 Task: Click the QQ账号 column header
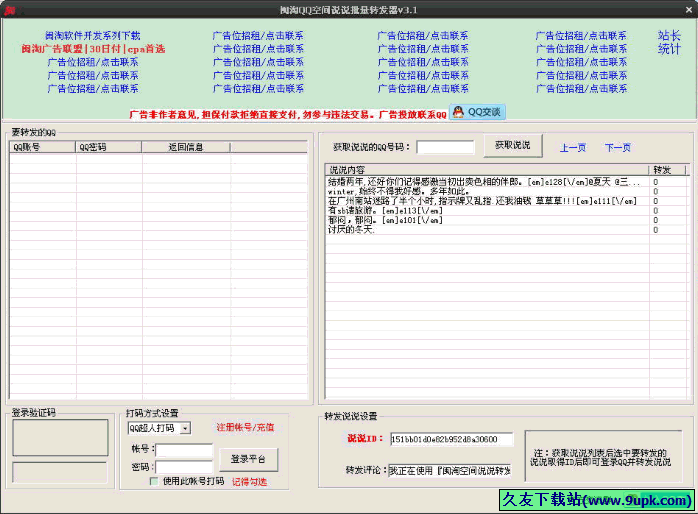42,147
